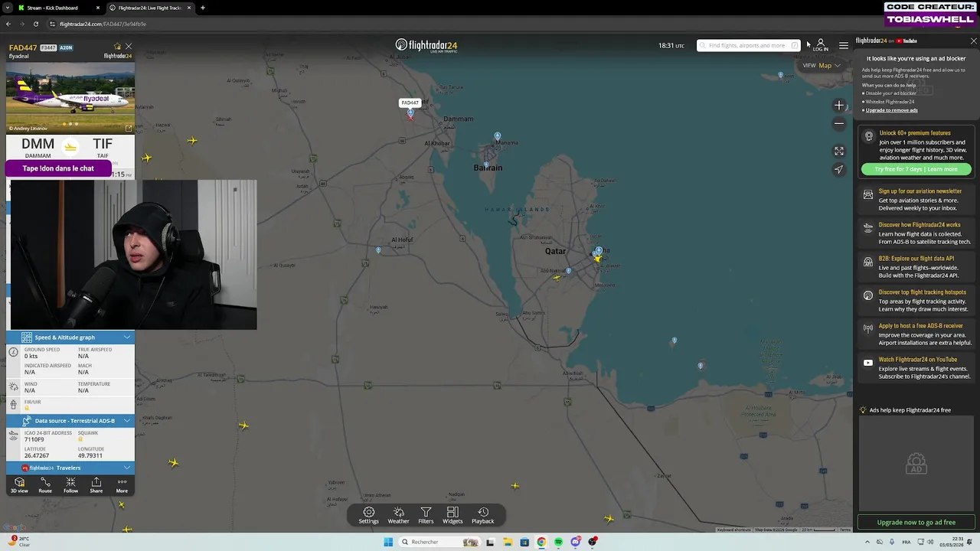Go back in browser history

(8, 24)
